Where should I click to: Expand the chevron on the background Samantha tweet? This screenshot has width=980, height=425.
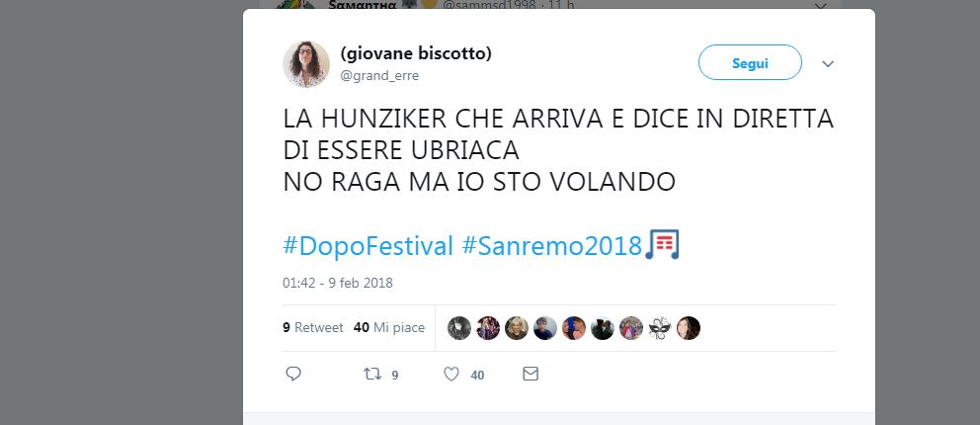(821, 6)
